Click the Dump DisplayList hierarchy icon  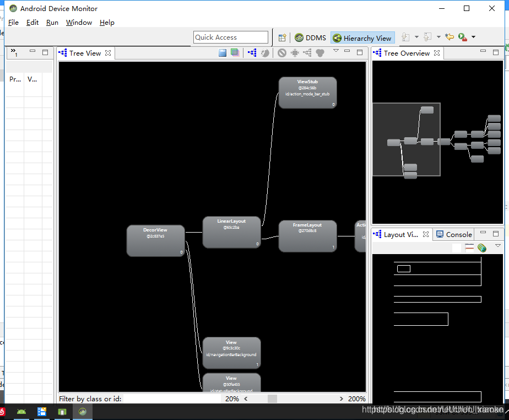(x=307, y=52)
